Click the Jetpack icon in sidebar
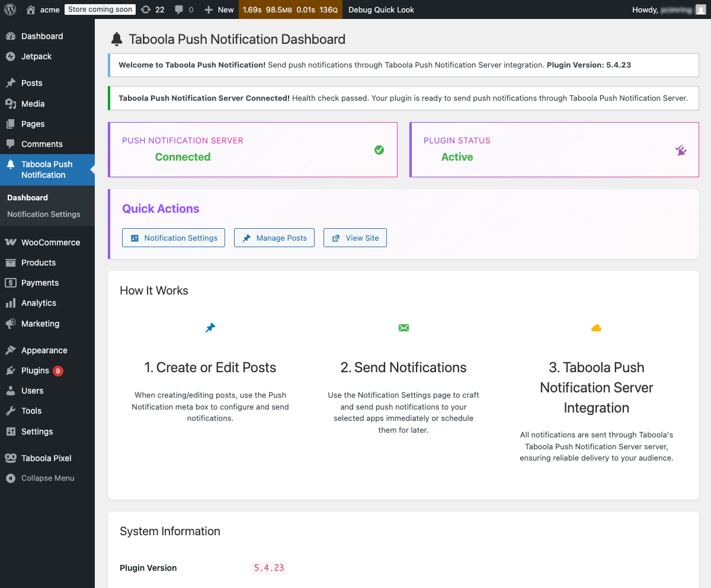The image size is (711, 588). click(11, 56)
